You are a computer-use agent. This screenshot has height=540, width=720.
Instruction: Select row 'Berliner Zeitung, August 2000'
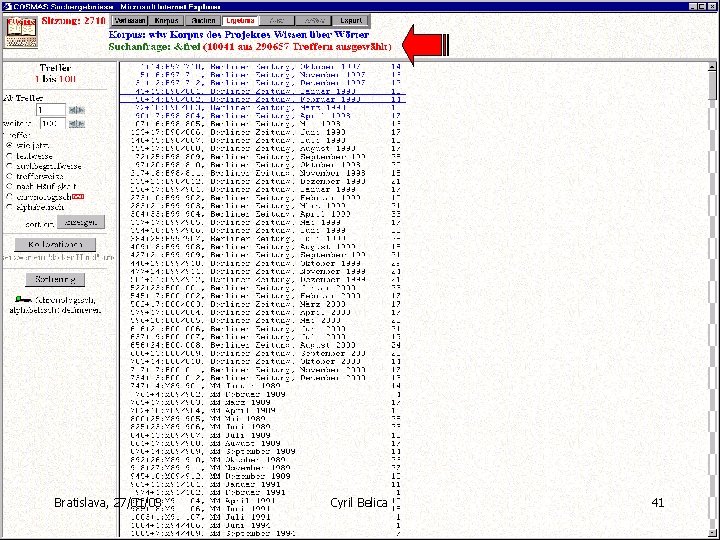(265, 345)
